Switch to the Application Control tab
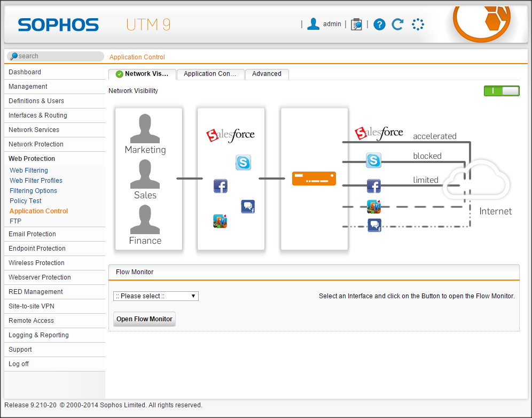Image resolution: width=532 pixels, height=418 pixels. [x=210, y=74]
